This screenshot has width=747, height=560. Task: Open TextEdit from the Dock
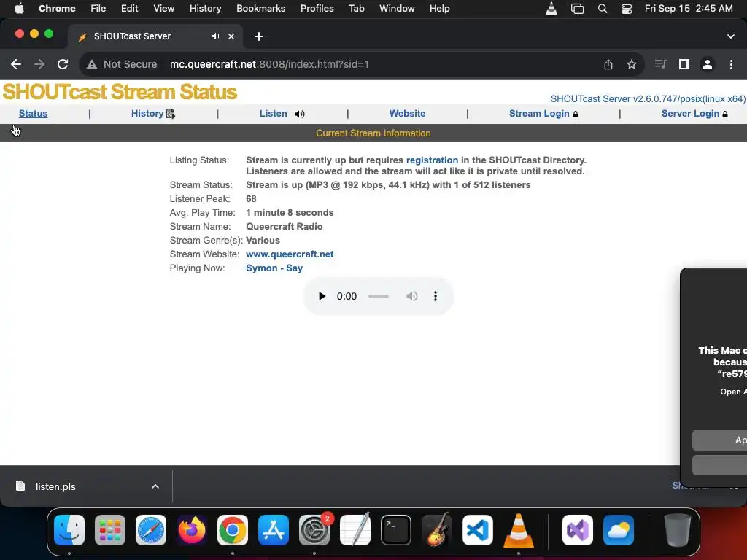(355, 529)
